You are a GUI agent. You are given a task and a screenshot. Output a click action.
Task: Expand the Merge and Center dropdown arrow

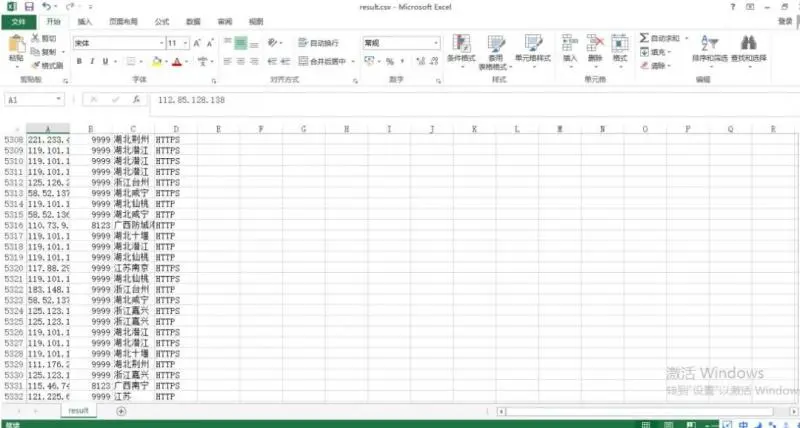pyautogui.click(x=353, y=62)
